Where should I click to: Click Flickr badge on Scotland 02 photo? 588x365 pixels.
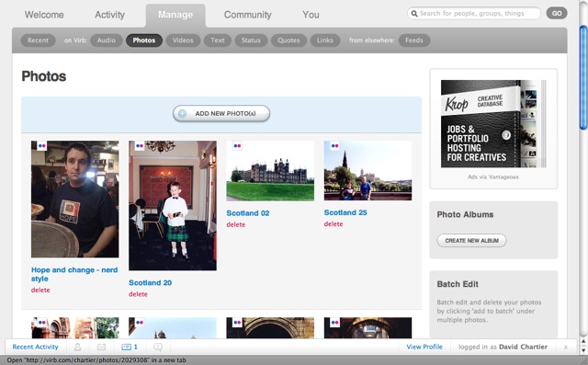[237, 145]
